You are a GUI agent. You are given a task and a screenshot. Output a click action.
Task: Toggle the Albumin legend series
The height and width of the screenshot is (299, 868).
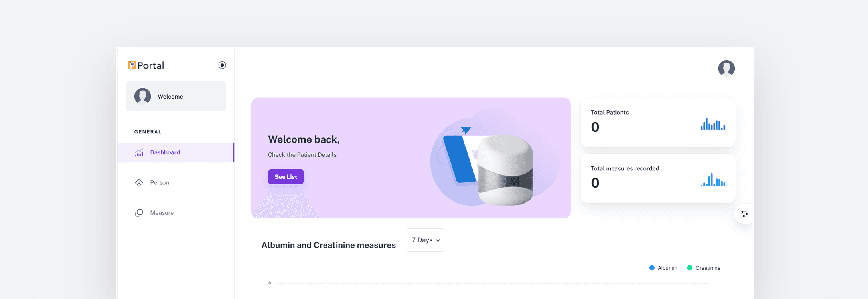click(667, 268)
